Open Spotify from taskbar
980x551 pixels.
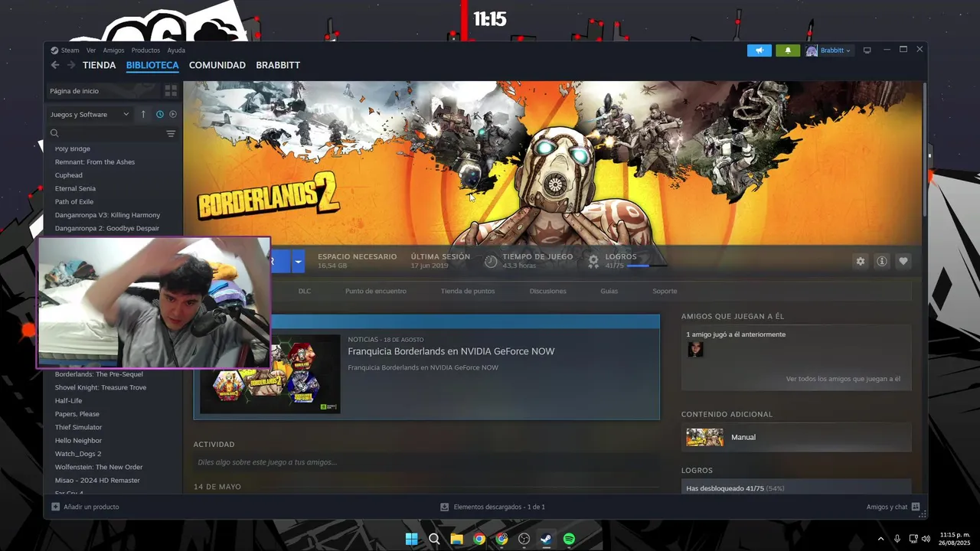tap(569, 538)
